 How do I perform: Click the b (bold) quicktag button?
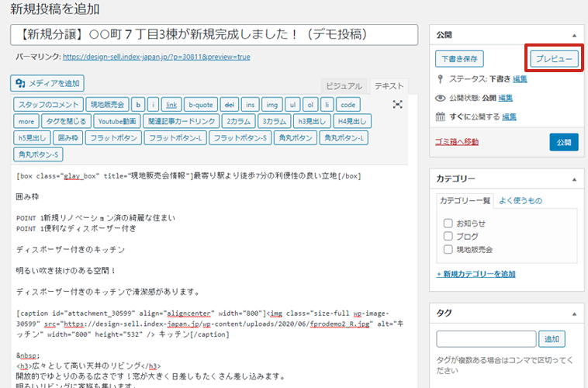click(x=137, y=105)
